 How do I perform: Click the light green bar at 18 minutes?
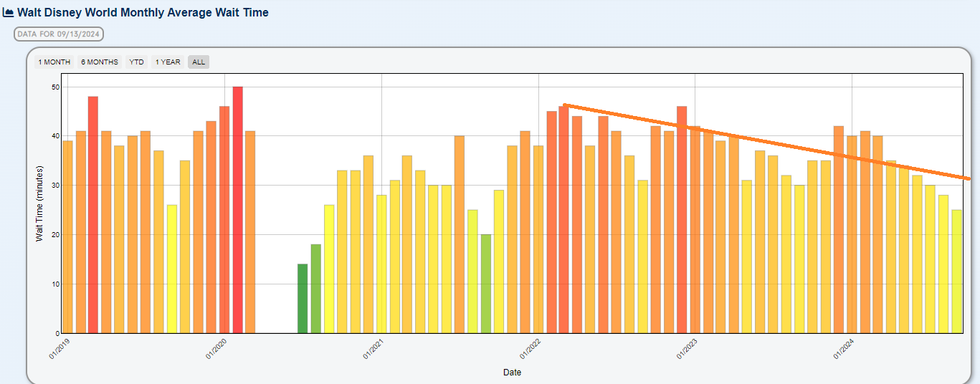[316, 289]
